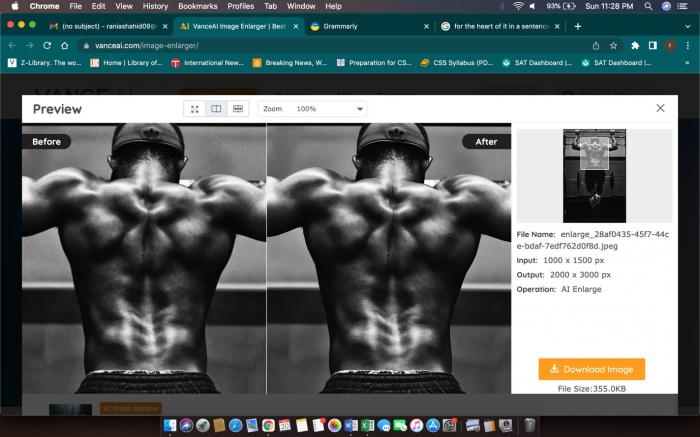This screenshot has width=700, height=437.
Task: Select side-by-side compare view icon
Action: [x=216, y=109]
